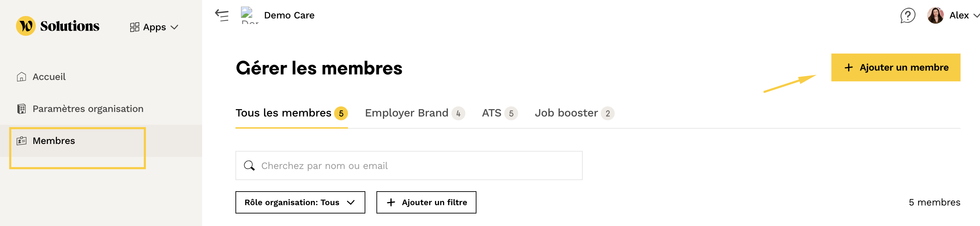This screenshot has height=226, width=980.
Task: Expand the Apps dropdown chevron
Action: pyautogui.click(x=175, y=27)
